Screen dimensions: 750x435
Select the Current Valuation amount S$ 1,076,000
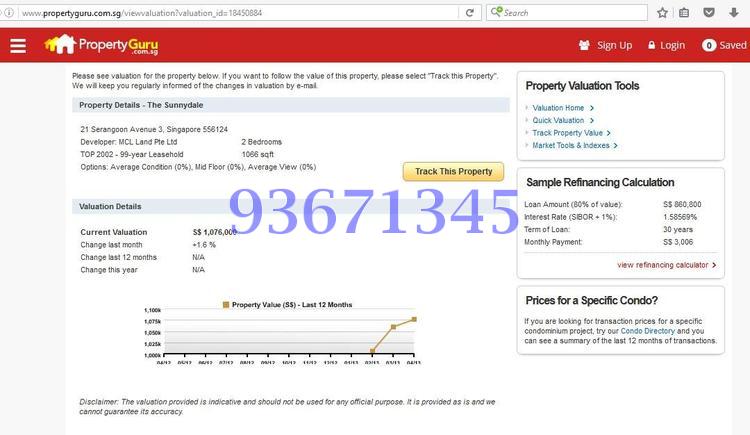click(x=215, y=232)
